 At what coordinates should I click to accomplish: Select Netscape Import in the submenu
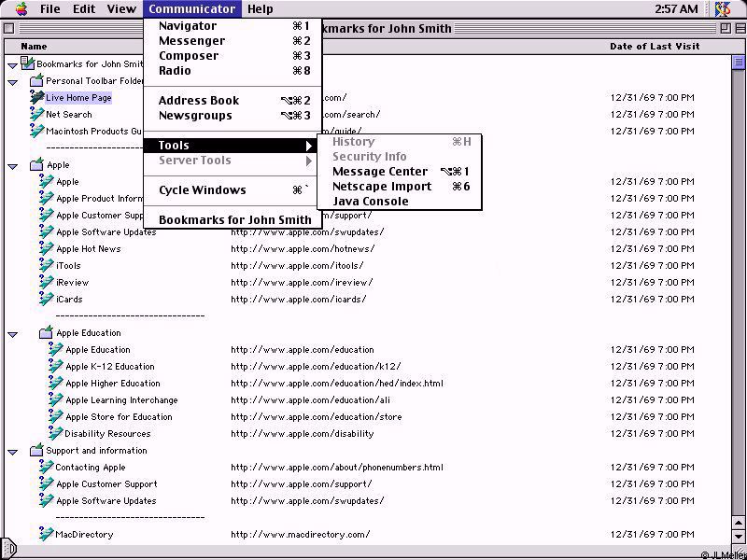[x=382, y=187]
